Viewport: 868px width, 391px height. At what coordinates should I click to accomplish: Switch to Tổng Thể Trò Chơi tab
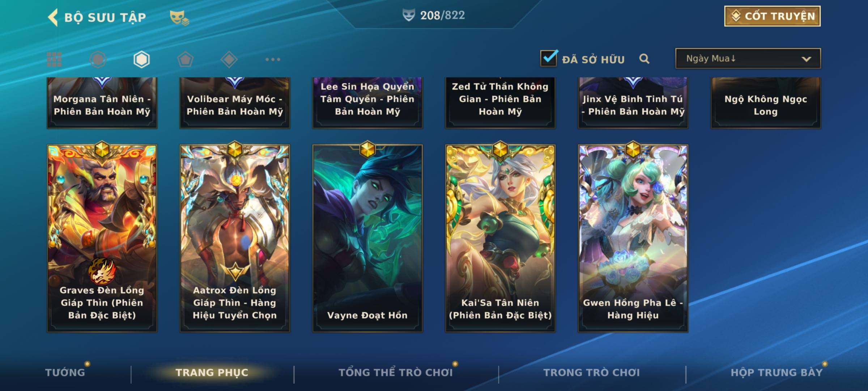(x=395, y=372)
